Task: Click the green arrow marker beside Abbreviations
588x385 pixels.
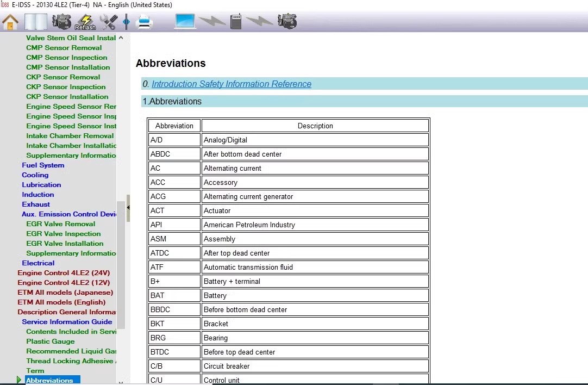Action: click(19, 380)
